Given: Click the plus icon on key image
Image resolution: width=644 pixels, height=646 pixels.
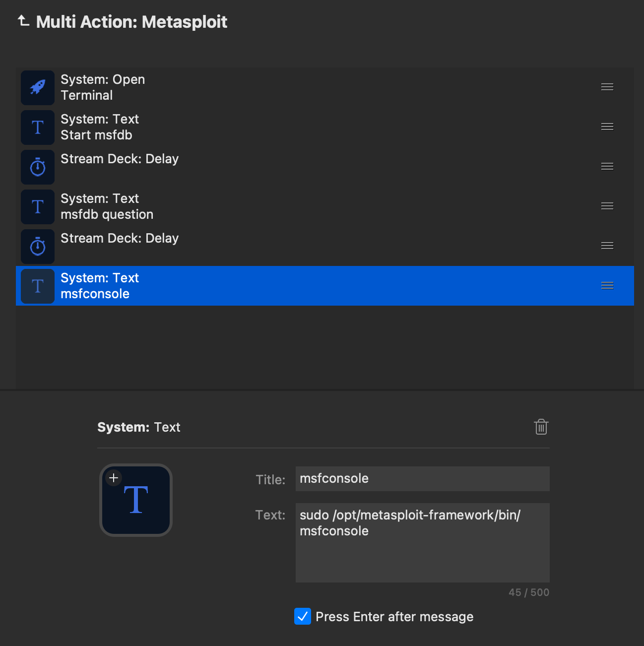Looking at the screenshot, I should point(114,478).
